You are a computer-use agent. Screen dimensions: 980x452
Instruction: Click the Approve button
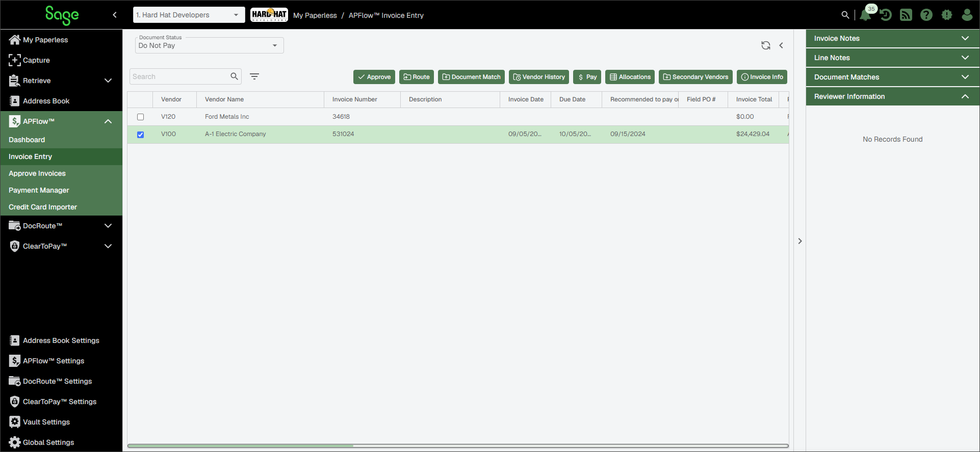[374, 77]
